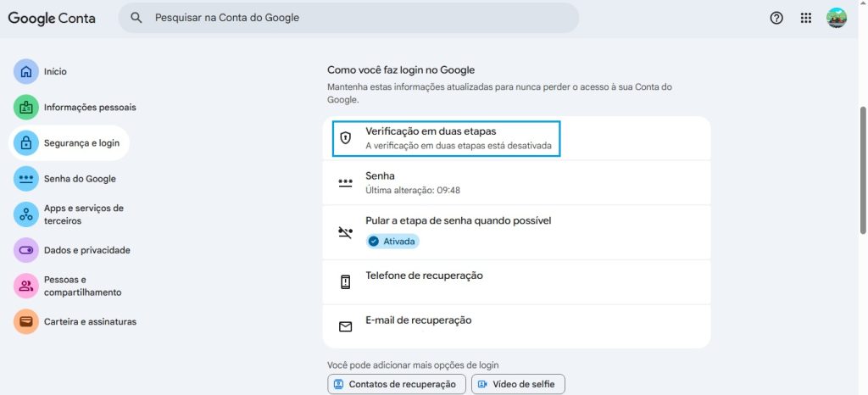Click the Início home icon
This screenshot has width=868, height=395.
[26, 72]
